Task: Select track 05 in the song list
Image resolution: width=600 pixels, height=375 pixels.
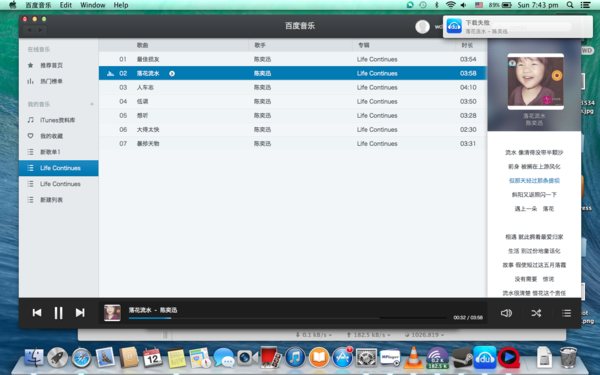Action: (x=293, y=116)
